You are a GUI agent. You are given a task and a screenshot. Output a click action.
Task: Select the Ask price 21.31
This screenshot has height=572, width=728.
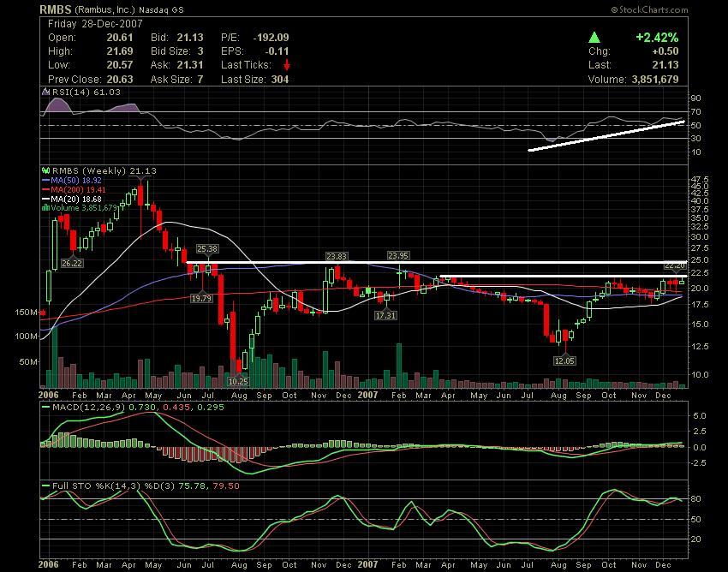190,65
